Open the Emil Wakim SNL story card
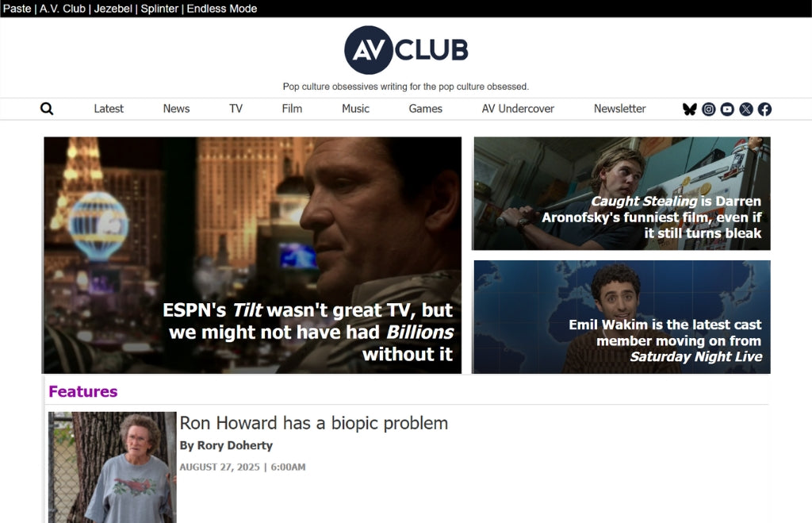The width and height of the screenshot is (812, 523). click(622, 317)
